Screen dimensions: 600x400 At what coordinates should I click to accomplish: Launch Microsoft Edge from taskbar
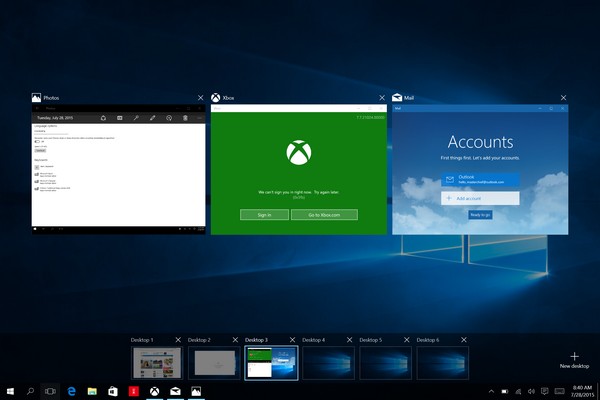[72, 391]
